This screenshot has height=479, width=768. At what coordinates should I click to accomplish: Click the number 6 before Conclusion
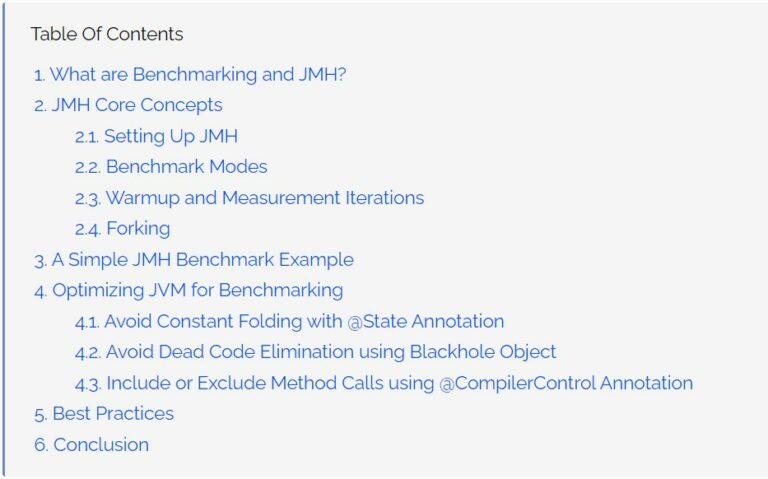click(x=41, y=445)
